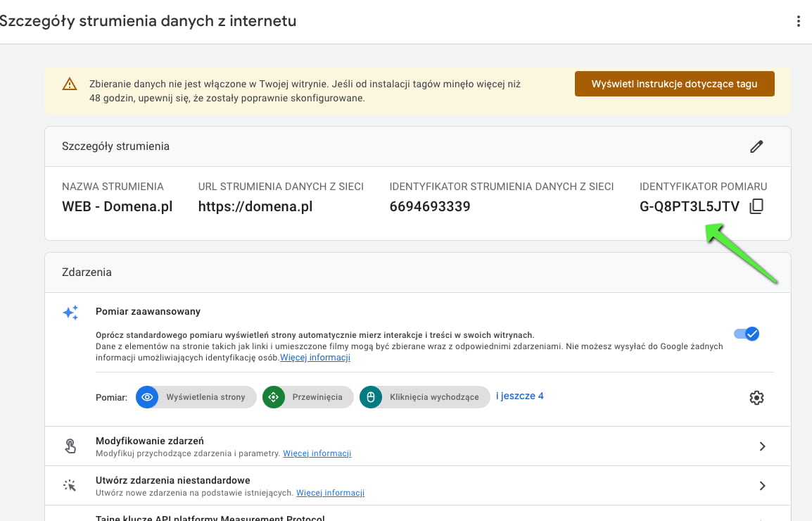Click the URL STRUMIENIA DANYCH Z SIECI label
Screen dimensions: 812x521
coord(281,187)
